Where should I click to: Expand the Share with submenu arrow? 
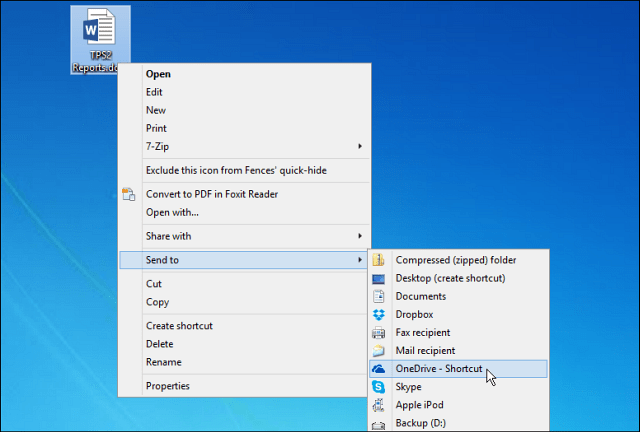[x=360, y=236]
